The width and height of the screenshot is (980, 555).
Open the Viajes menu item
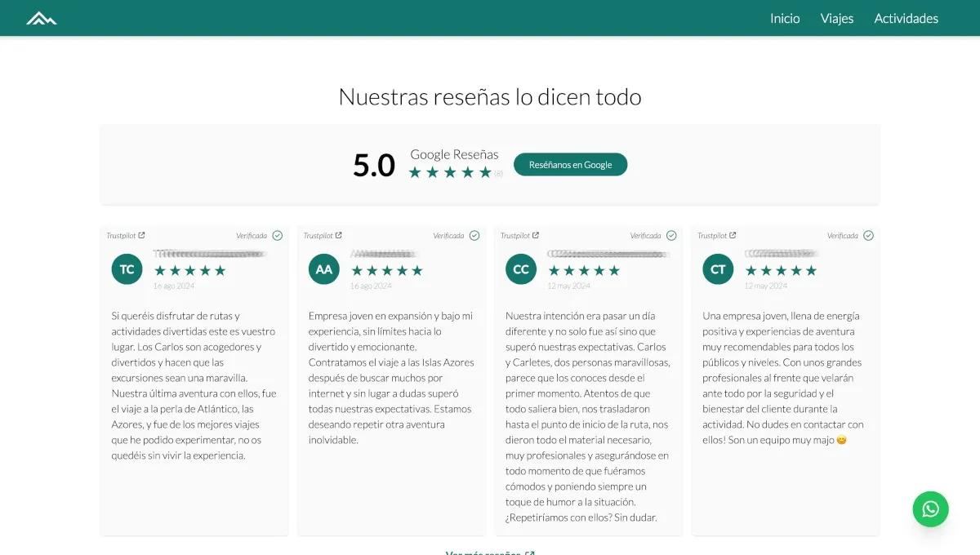click(837, 18)
